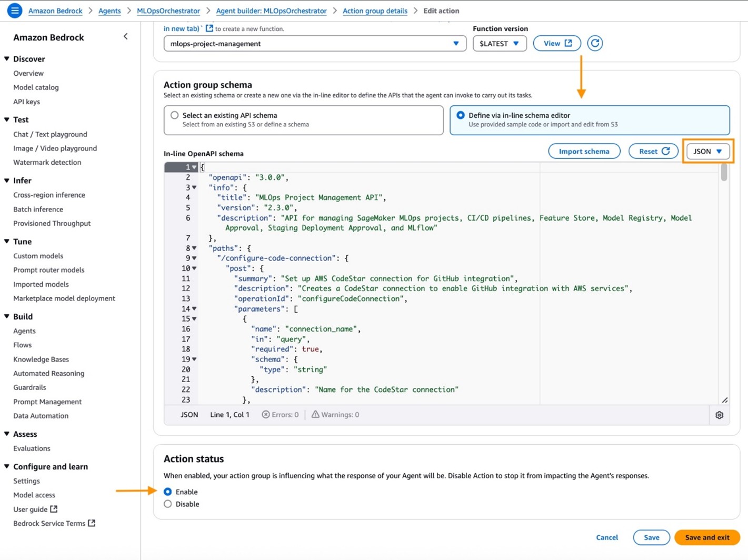Click the Save and exit button
Image resolution: width=748 pixels, height=560 pixels.
706,537
